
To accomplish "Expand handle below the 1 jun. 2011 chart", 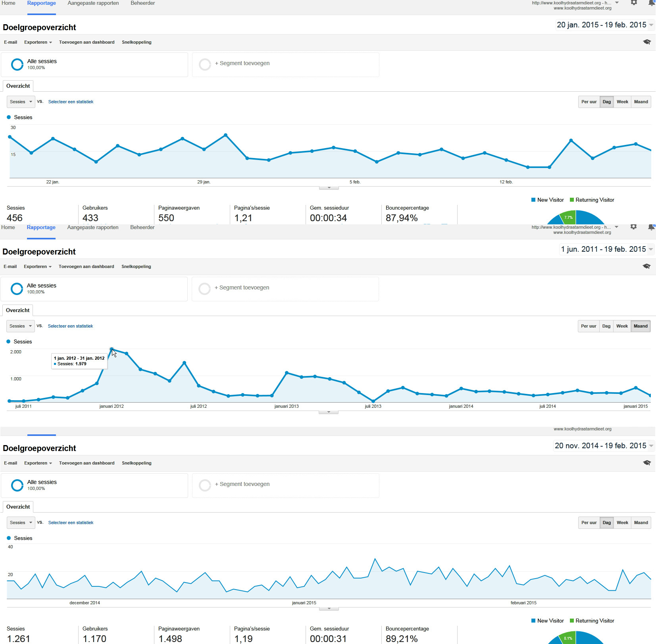I will tap(329, 412).
